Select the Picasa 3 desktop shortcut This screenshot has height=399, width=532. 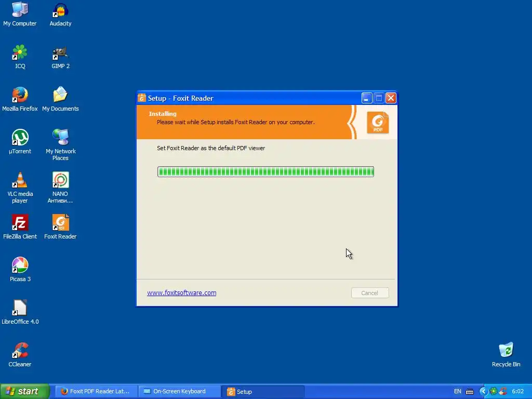(x=20, y=270)
